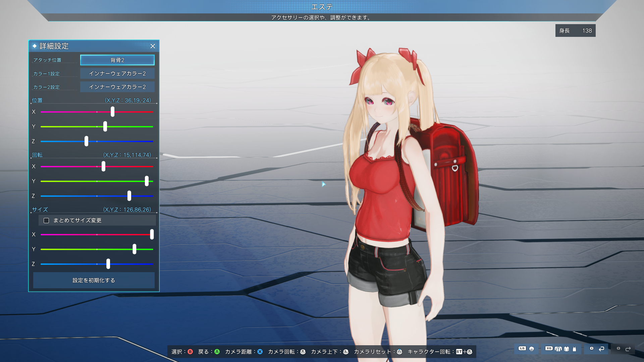The height and width of the screenshot is (362, 644).
Task: Click the red B 選択 button icon
Action: [x=190, y=352]
